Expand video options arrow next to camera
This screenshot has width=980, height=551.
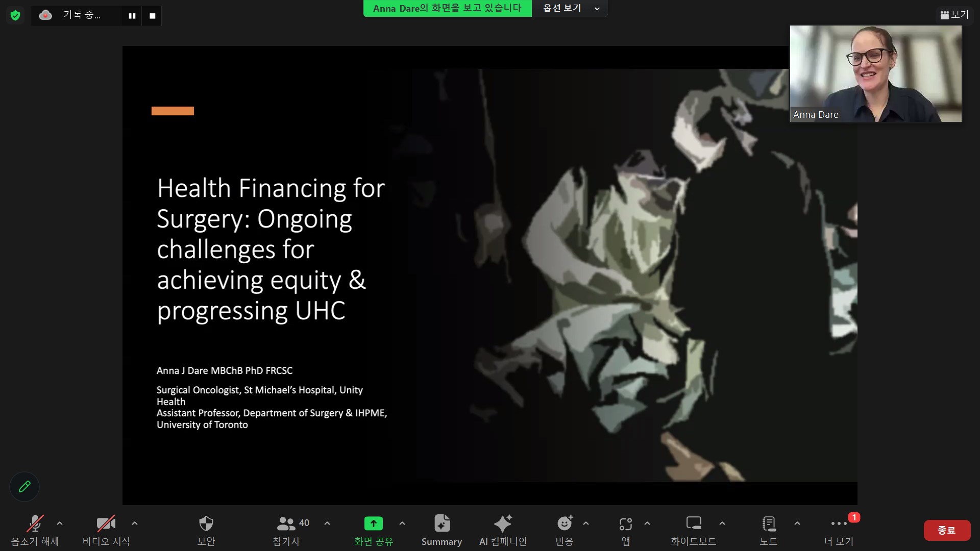[135, 523]
